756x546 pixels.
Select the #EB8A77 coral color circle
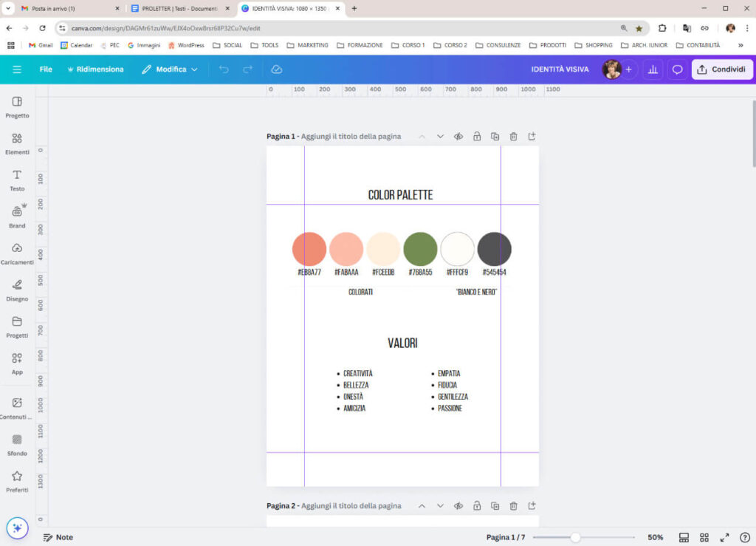[x=309, y=249]
